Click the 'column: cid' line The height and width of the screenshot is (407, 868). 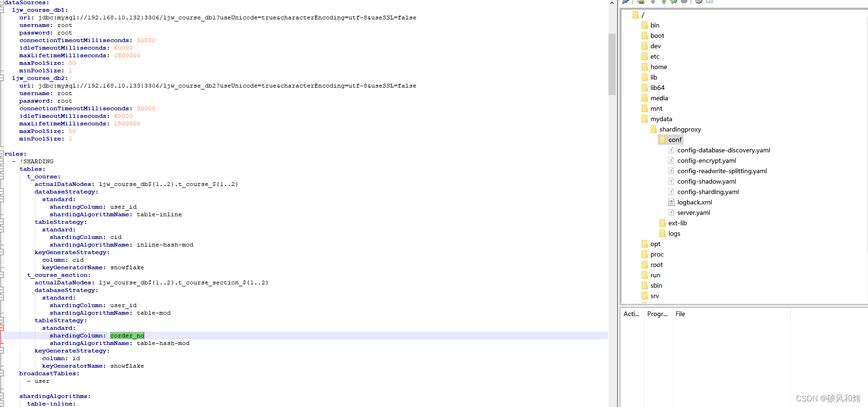tap(63, 260)
